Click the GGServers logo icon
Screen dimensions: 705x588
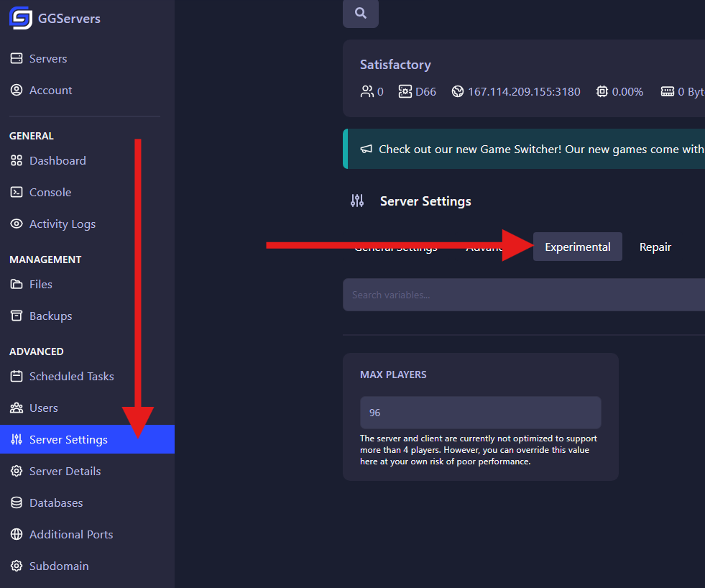click(20, 18)
